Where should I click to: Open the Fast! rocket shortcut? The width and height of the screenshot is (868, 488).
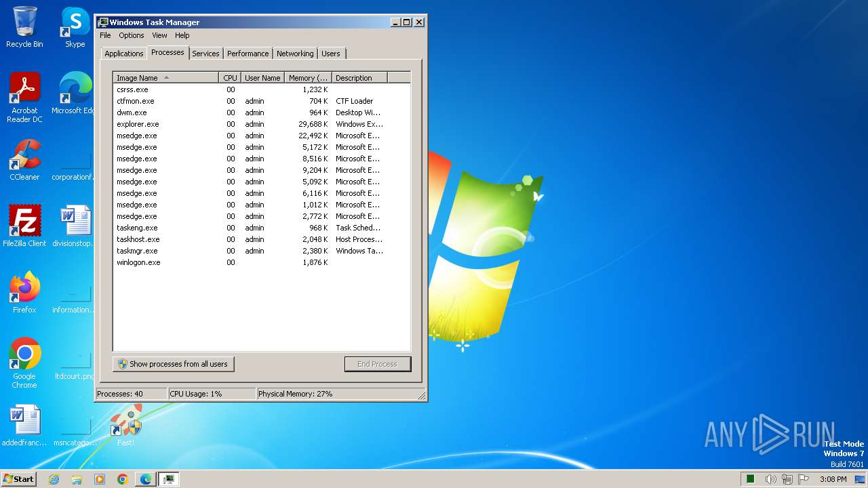[x=126, y=426]
